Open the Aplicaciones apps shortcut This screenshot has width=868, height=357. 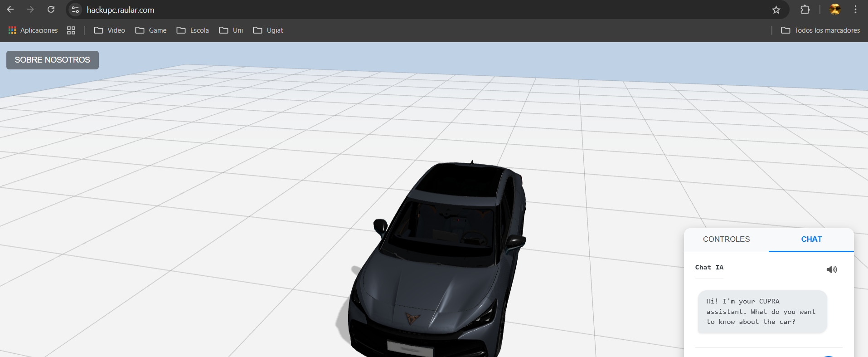point(33,30)
